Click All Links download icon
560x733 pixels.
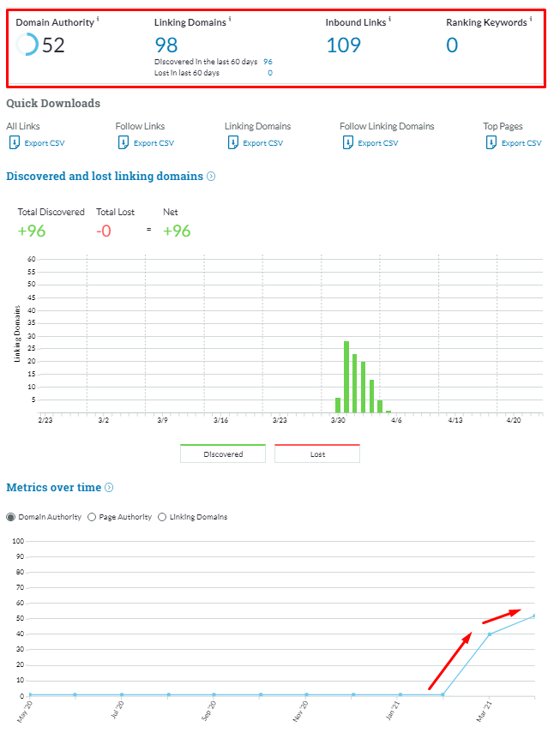14,142
